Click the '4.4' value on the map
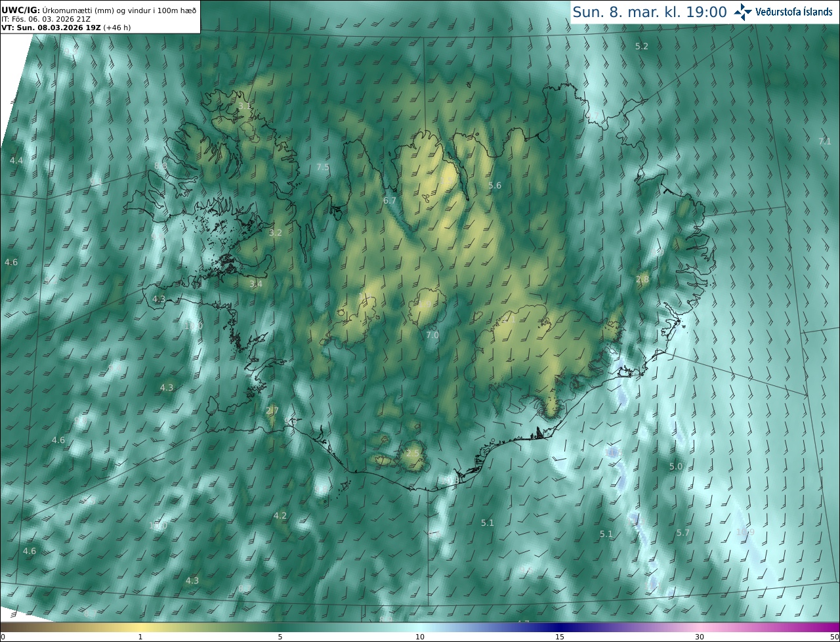840x642 pixels. 16,160
